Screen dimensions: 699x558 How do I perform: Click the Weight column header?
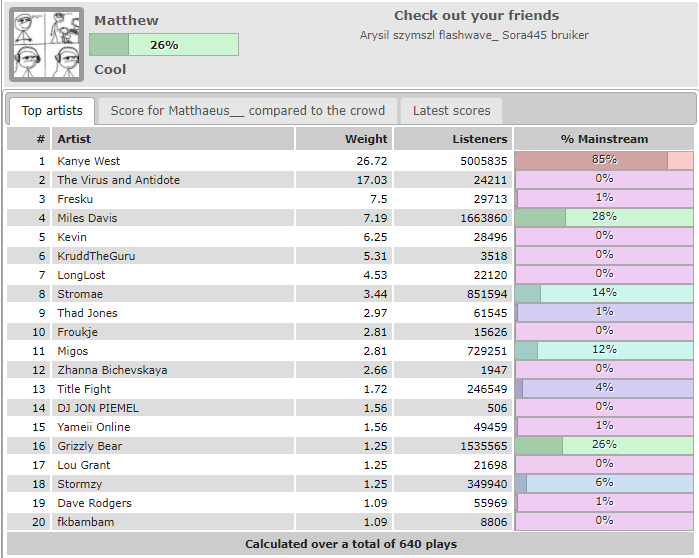(344, 139)
